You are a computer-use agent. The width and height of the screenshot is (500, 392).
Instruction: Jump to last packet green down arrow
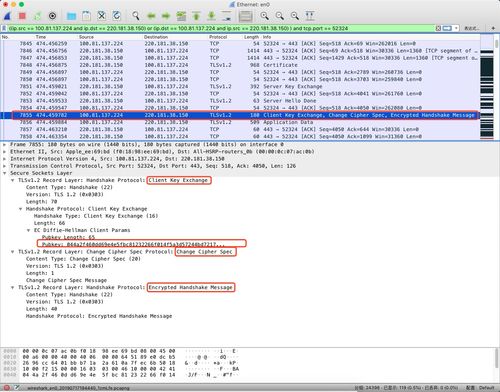[x=211, y=16]
